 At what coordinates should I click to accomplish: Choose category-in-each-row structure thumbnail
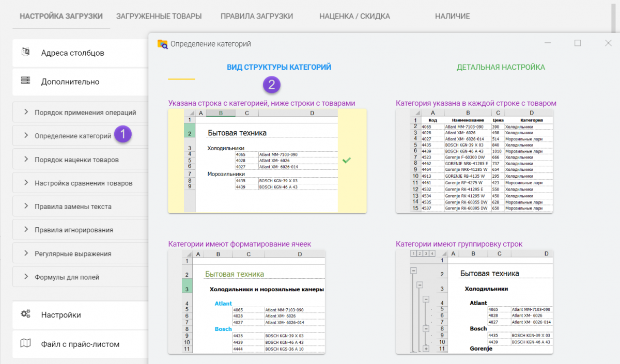[x=474, y=161]
